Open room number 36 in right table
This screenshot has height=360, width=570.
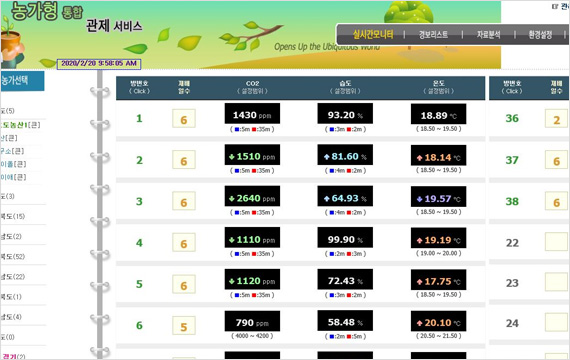pos(512,119)
